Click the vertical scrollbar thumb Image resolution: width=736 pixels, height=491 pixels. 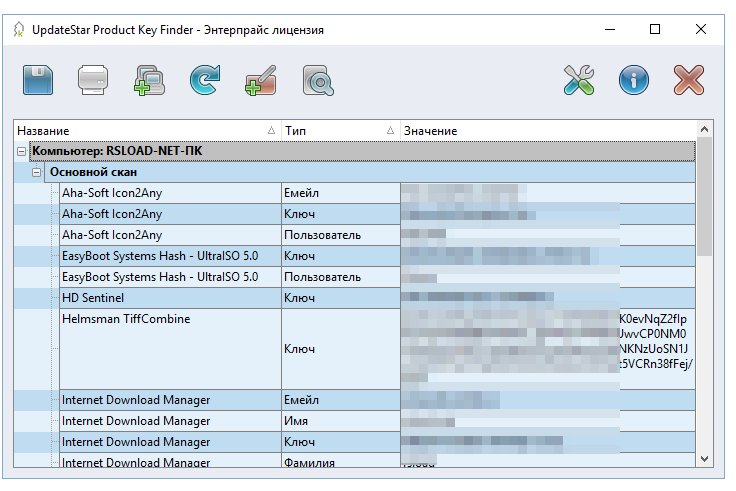pyautogui.click(x=704, y=196)
